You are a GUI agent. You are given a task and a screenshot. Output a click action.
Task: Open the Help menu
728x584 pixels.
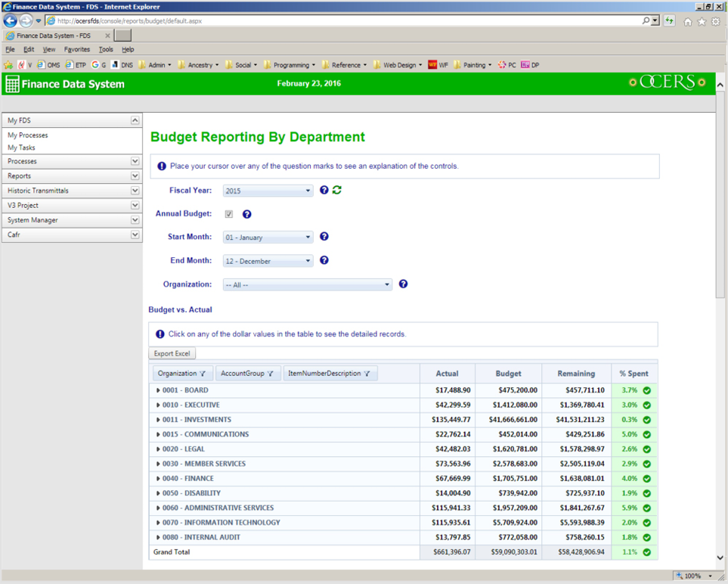[x=128, y=49]
